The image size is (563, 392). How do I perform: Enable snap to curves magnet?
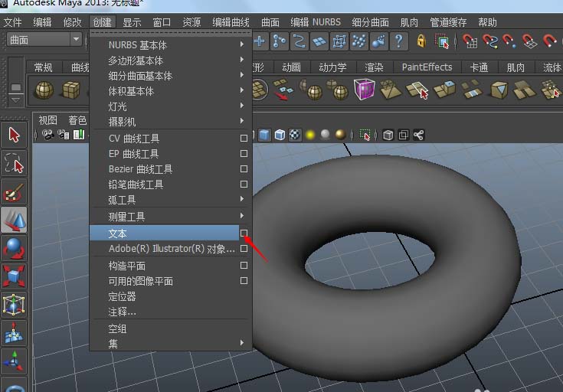point(489,41)
